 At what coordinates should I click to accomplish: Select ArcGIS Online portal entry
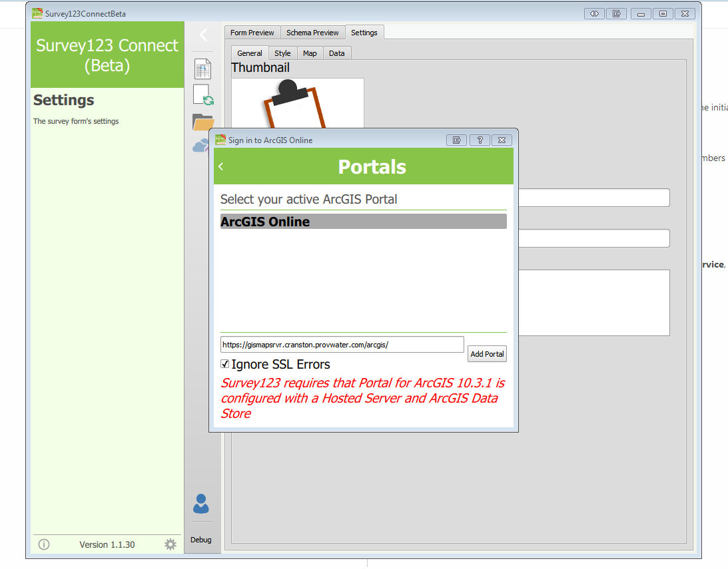pyautogui.click(x=364, y=222)
